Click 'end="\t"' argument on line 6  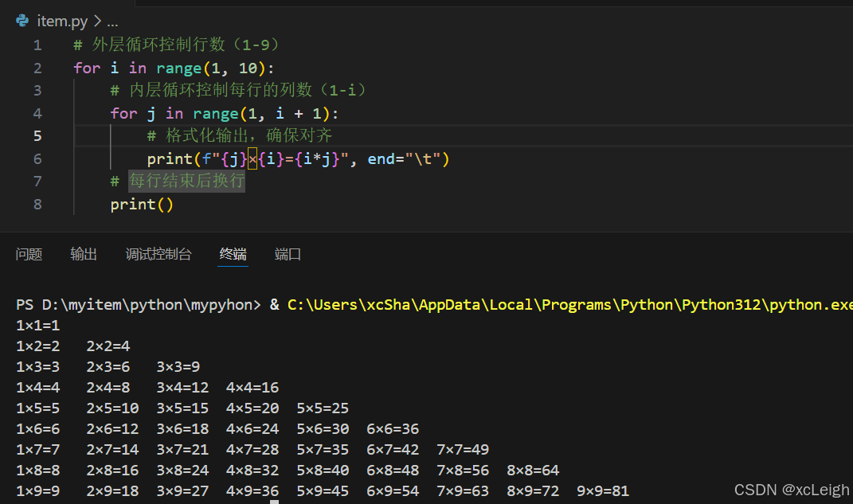(404, 158)
